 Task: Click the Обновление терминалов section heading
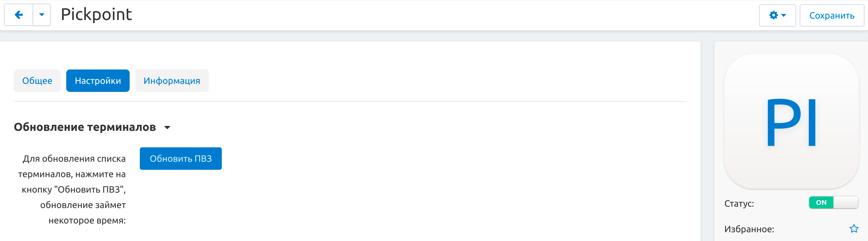coord(85,127)
